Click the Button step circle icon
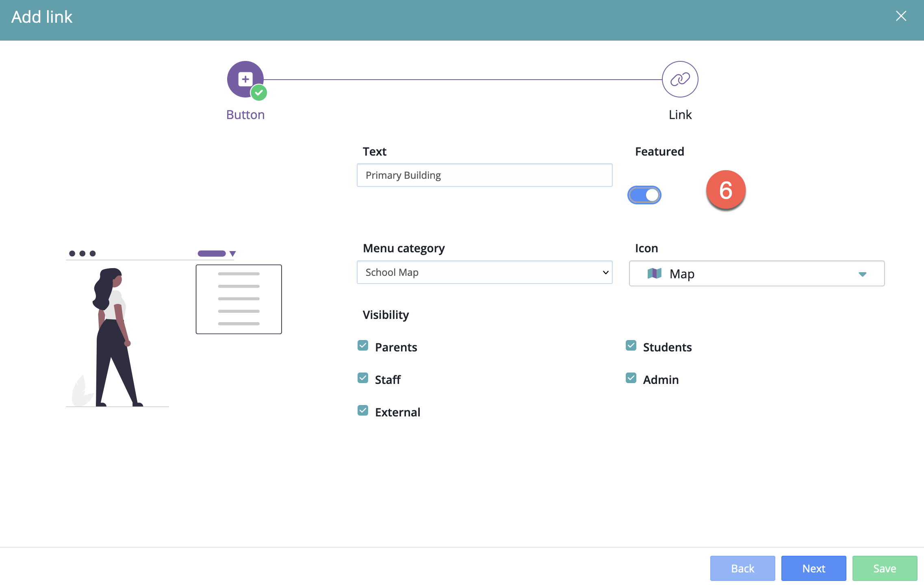Image resolution: width=924 pixels, height=585 pixels. pos(245,79)
